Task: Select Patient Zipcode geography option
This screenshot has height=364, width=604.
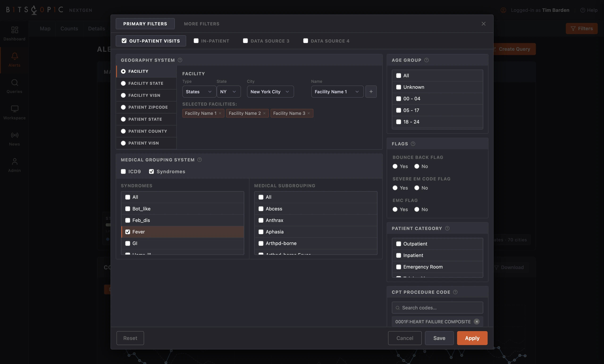Action: [x=123, y=107]
